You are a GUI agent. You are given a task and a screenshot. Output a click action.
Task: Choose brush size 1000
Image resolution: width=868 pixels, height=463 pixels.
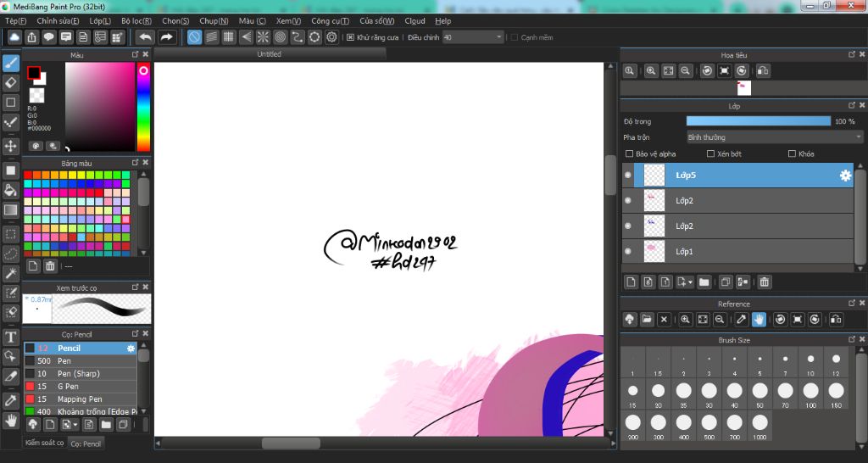pyautogui.click(x=760, y=427)
